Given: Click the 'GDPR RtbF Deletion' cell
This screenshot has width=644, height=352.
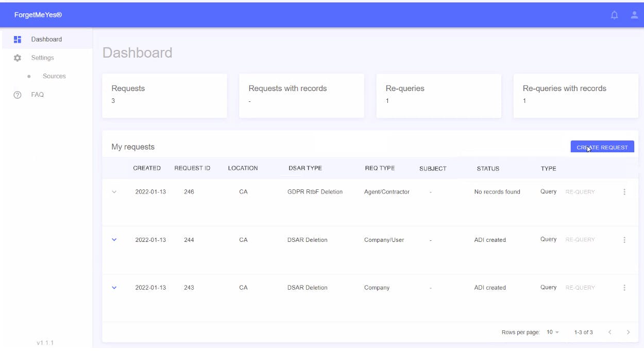Looking at the screenshot, I should [x=315, y=192].
